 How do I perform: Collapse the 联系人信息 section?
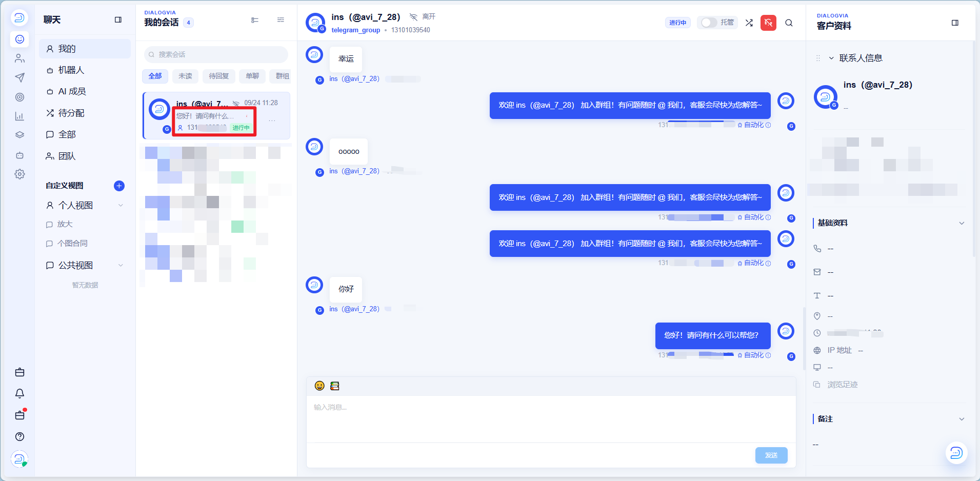[x=831, y=58]
